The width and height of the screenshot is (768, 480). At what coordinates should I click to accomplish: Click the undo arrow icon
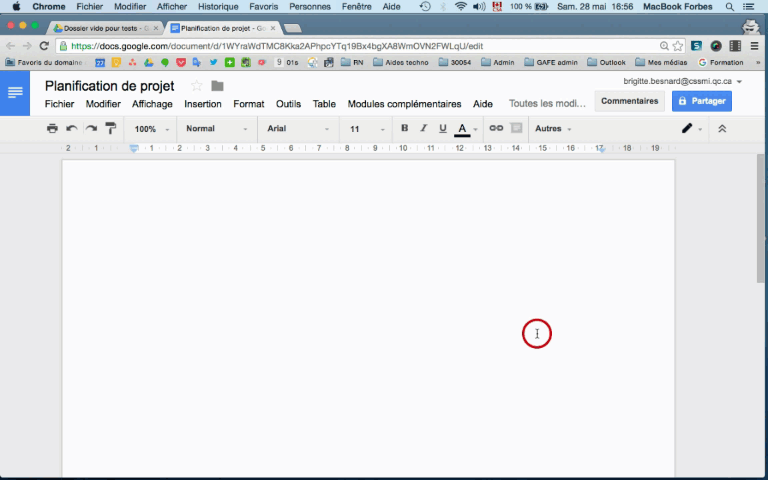coord(71,129)
